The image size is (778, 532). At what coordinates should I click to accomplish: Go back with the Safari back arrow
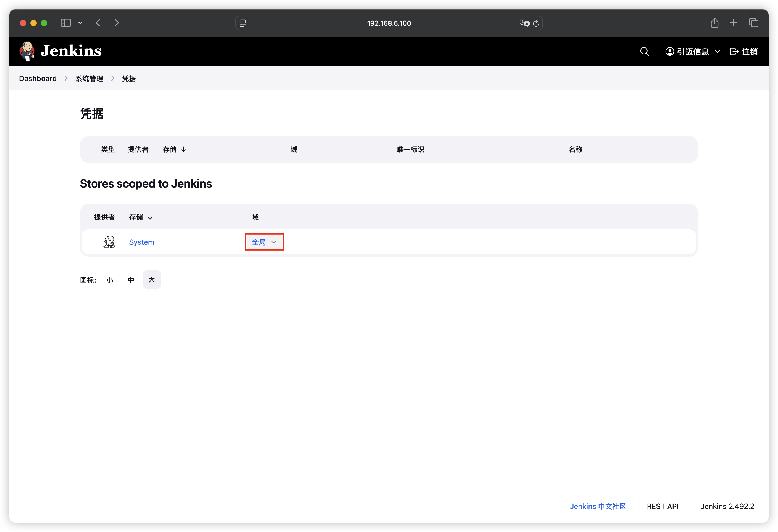98,23
